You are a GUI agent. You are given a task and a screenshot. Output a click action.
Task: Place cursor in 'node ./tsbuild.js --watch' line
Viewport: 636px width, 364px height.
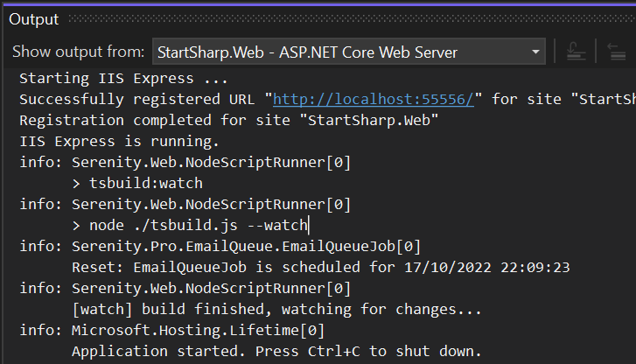pyautogui.click(x=189, y=225)
